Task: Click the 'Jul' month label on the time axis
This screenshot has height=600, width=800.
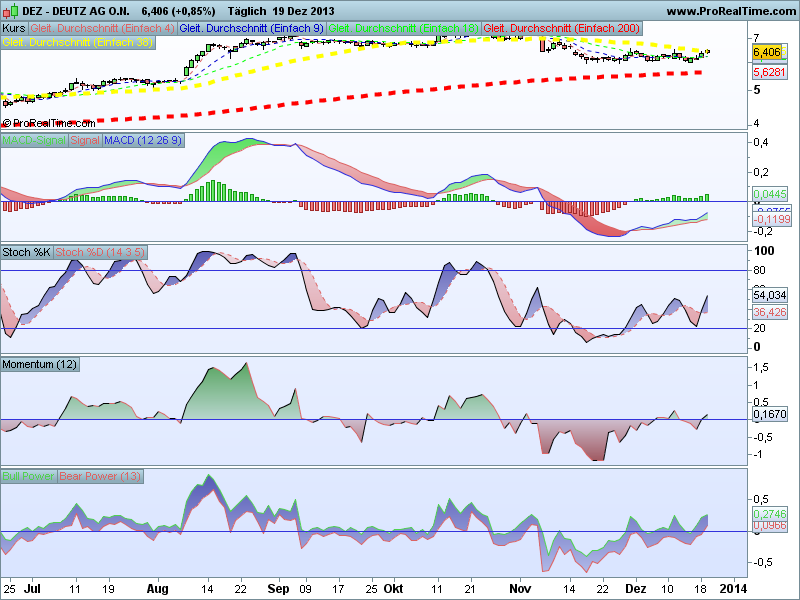Action: (32, 589)
